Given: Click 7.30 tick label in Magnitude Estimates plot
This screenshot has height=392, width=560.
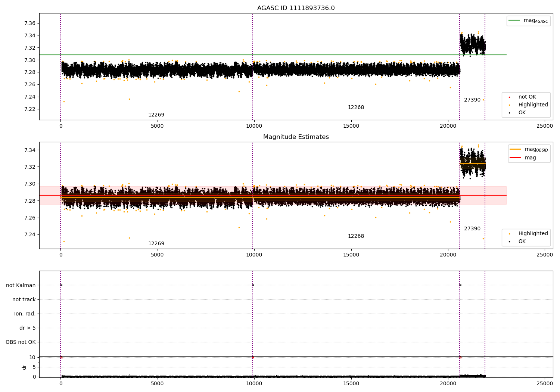Looking at the screenshot, I should coord(30,184).
